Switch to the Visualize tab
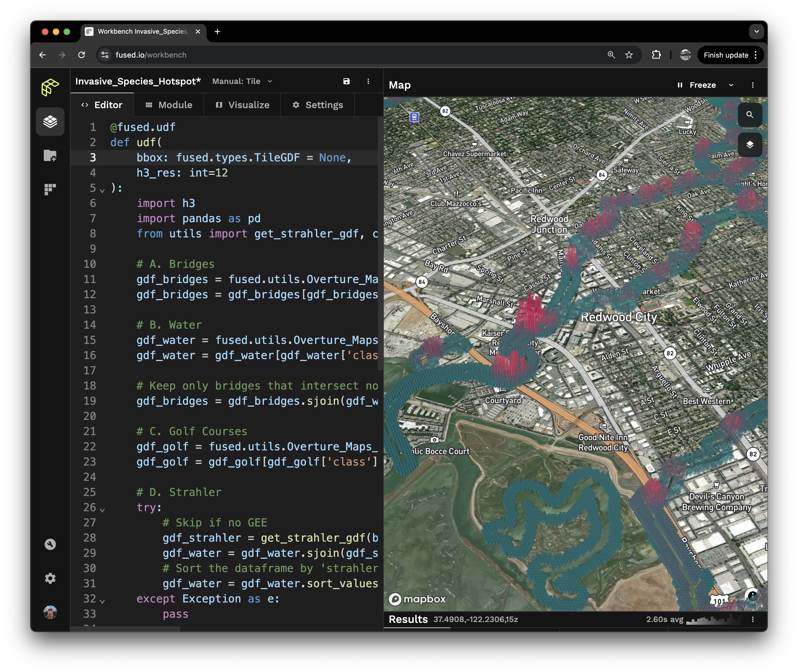Image resolution: width=798 pixels, height=672 pixels. [x=242, y=105]
